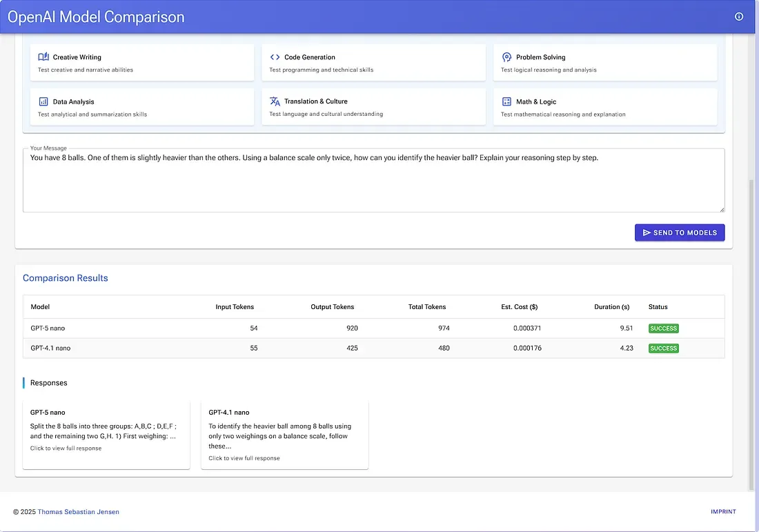
Task: Click the Data Analysis chart icon
Action: [x=43, y=101]
